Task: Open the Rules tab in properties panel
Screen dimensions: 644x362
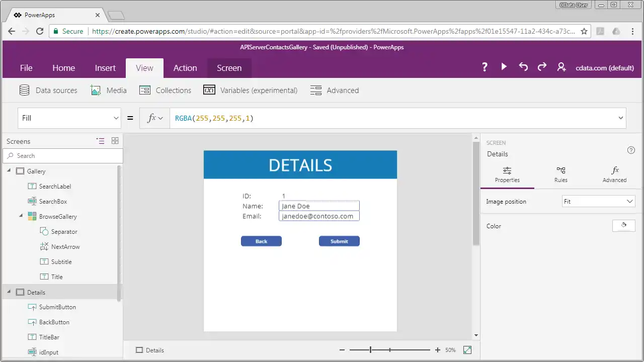Action: click(560, 174)
